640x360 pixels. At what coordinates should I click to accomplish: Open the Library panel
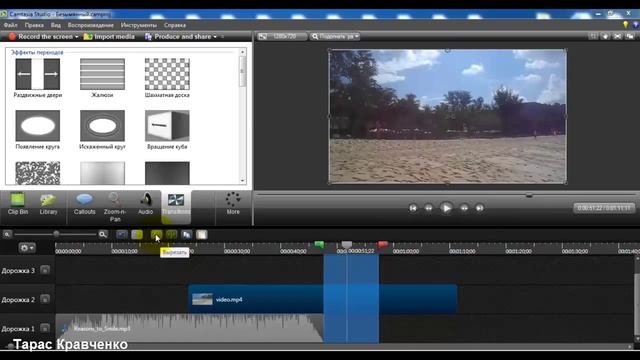pos(48,204)
